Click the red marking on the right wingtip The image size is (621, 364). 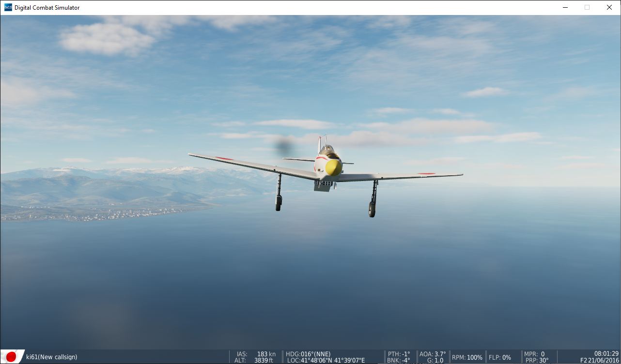(426, 173)
